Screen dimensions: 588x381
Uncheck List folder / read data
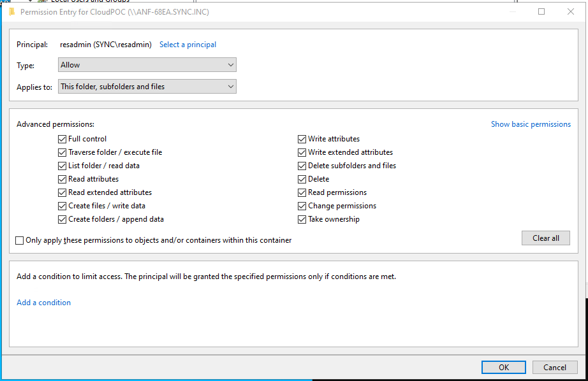tap(62, 166)
